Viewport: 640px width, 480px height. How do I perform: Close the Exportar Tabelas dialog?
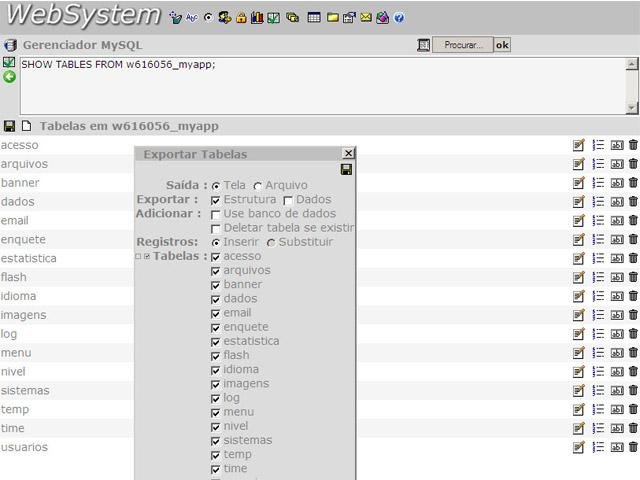pos(348,153)
